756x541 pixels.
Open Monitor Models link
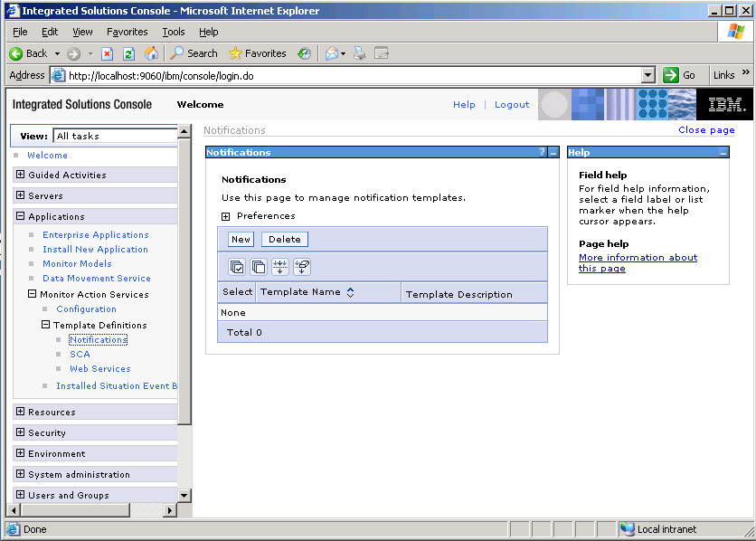click(x=77, y=264)
